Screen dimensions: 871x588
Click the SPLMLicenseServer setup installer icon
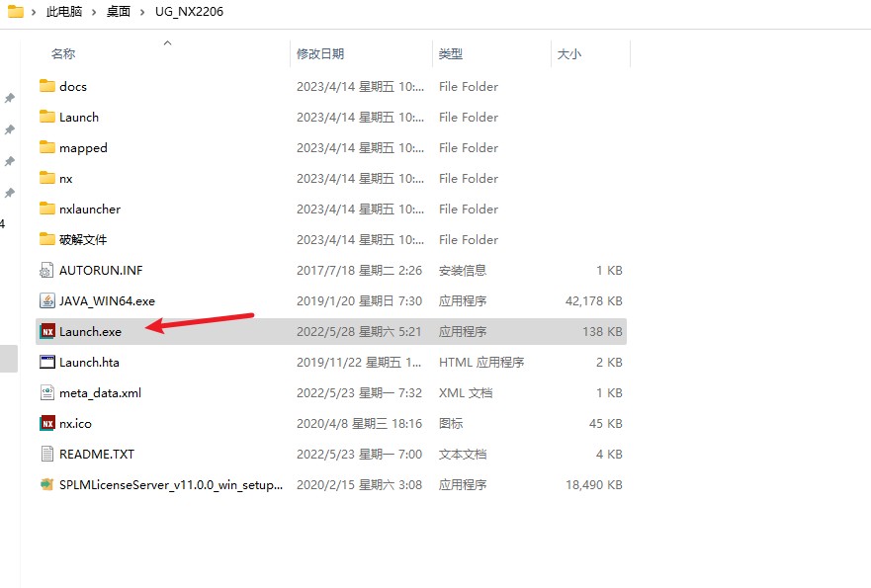pos(47,484)
